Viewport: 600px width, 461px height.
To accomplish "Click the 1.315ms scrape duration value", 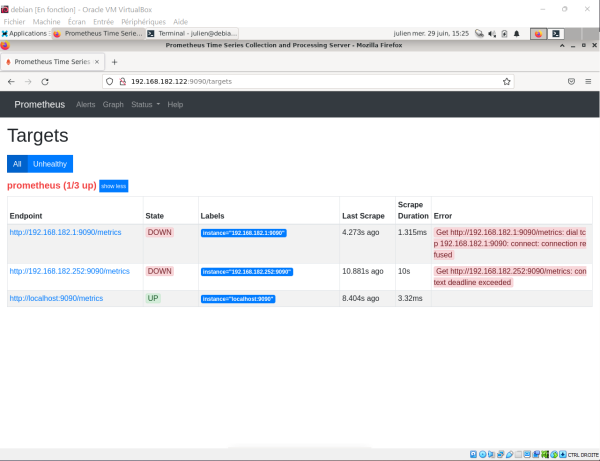I will [x=412, y=232].
